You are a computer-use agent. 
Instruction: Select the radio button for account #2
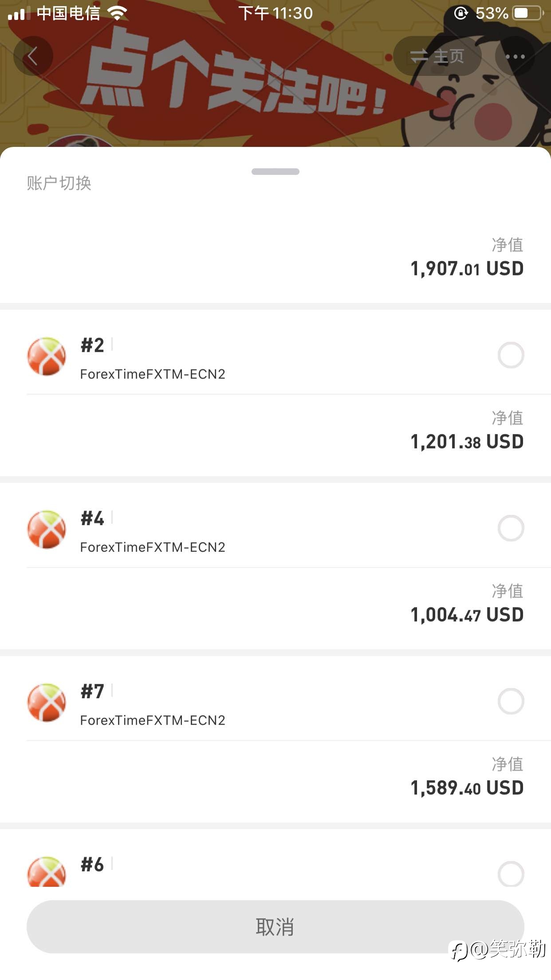pos(511,355)
